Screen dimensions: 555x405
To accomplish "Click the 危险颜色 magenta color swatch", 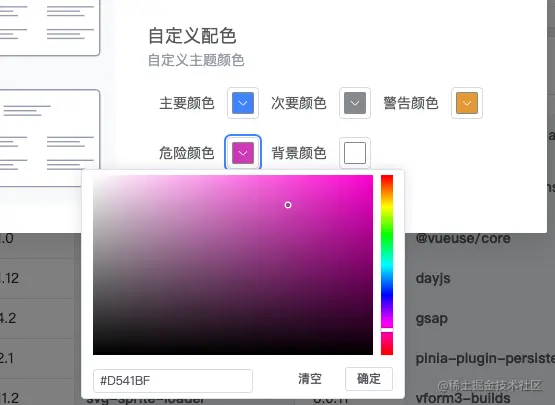I will point(243,153).
